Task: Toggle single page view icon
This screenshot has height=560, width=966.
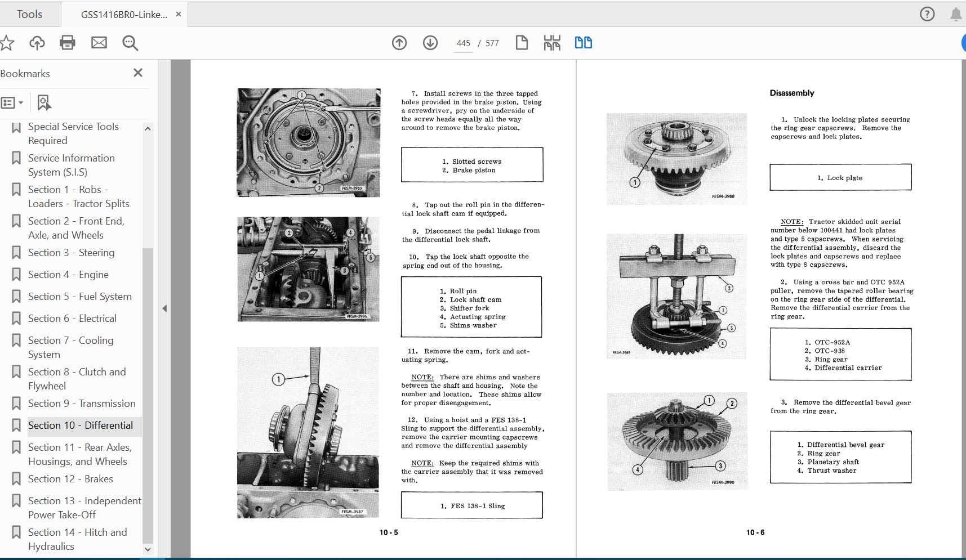Action: (522, 43)
